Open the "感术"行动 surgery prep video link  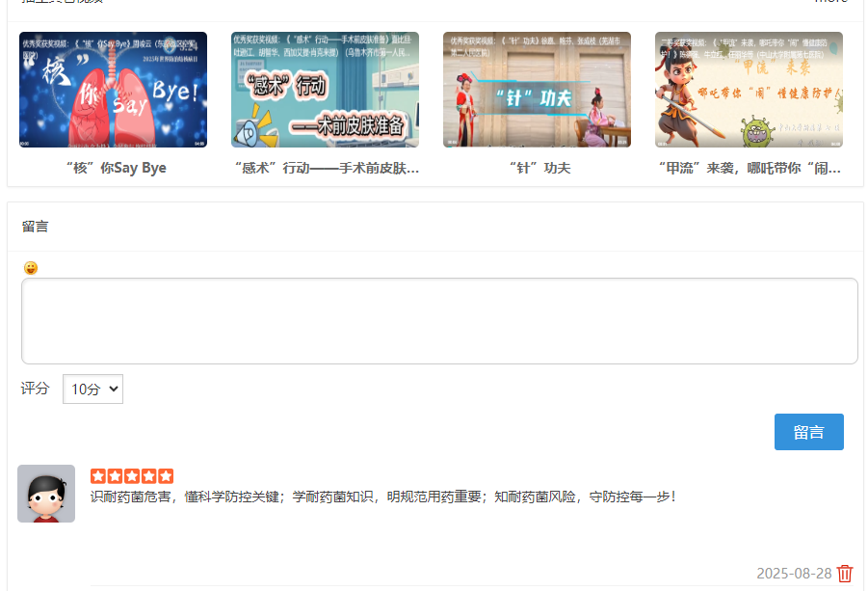pos(324,167)
